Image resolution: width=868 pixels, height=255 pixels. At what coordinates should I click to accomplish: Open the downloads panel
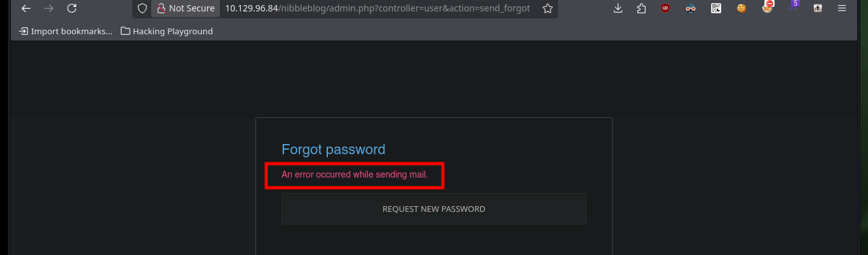click(618, 8)
